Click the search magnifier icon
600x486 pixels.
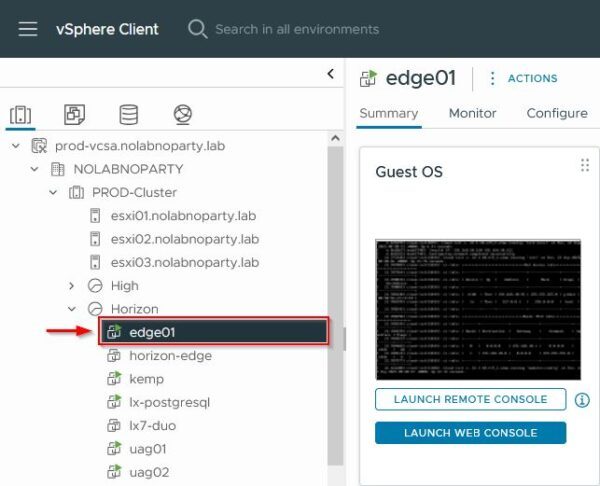(197, 29)
